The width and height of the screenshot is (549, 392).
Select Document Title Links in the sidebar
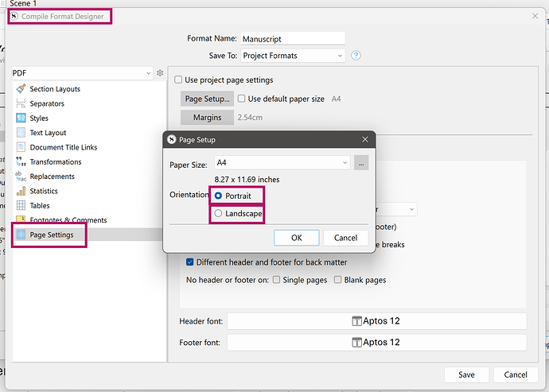click(x=64, y=147)
